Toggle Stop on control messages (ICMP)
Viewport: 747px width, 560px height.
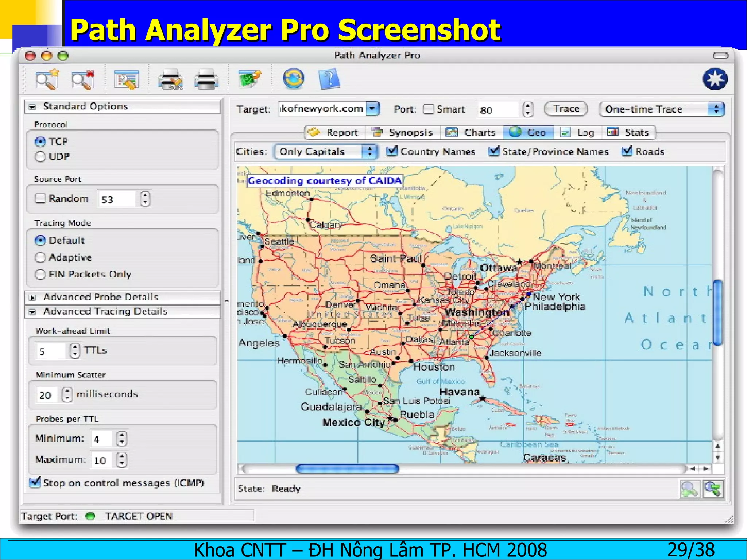pos(35,482)
